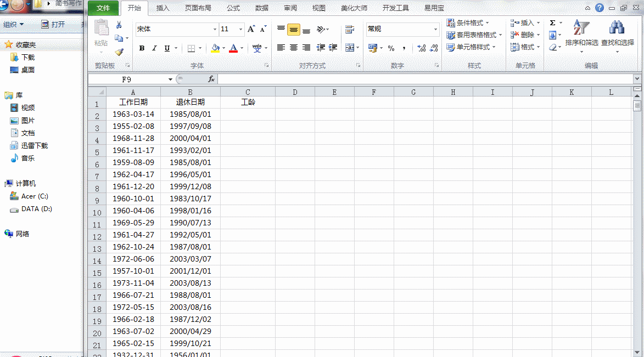Click the Select All corner button
Image resolution: width=644 pixels, height=357 pixels.
(x=97, y=92)
